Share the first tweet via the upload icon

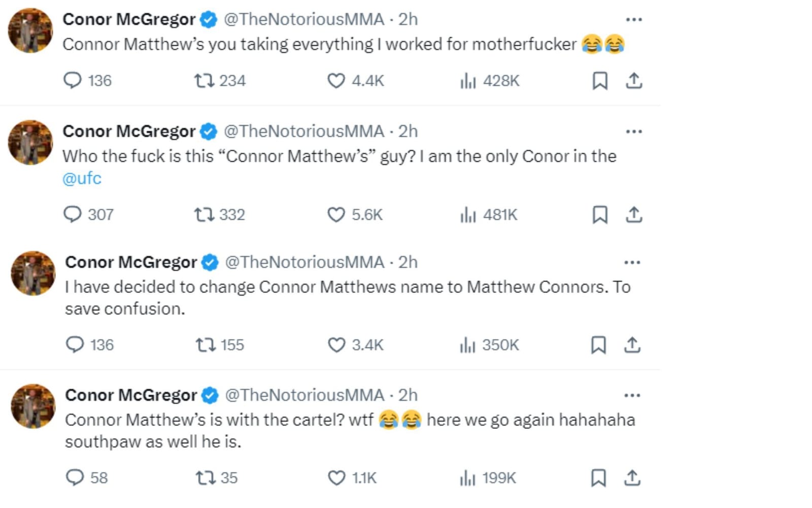[x=635, y=80]
